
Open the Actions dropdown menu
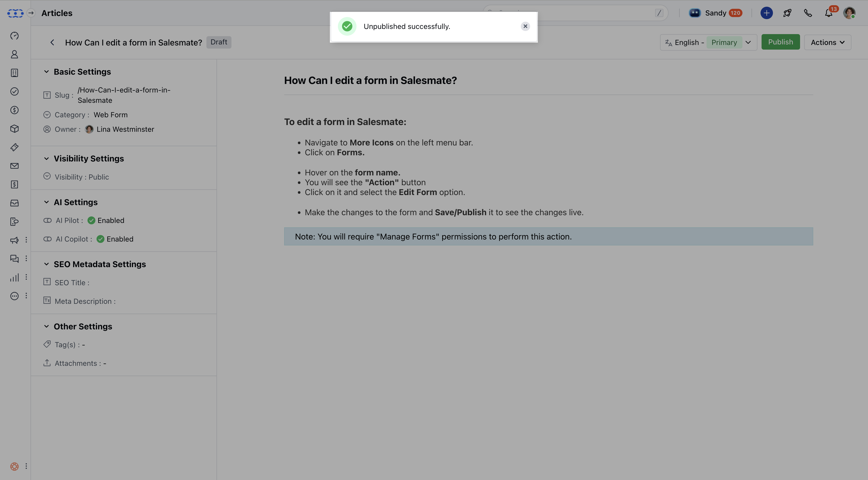pos(827,42)
